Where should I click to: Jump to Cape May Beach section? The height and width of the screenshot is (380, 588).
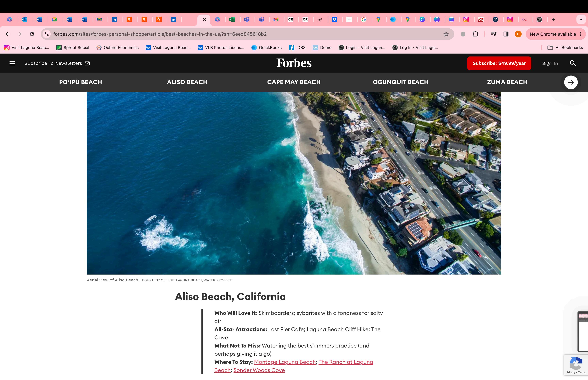click(x=294, y=82)
